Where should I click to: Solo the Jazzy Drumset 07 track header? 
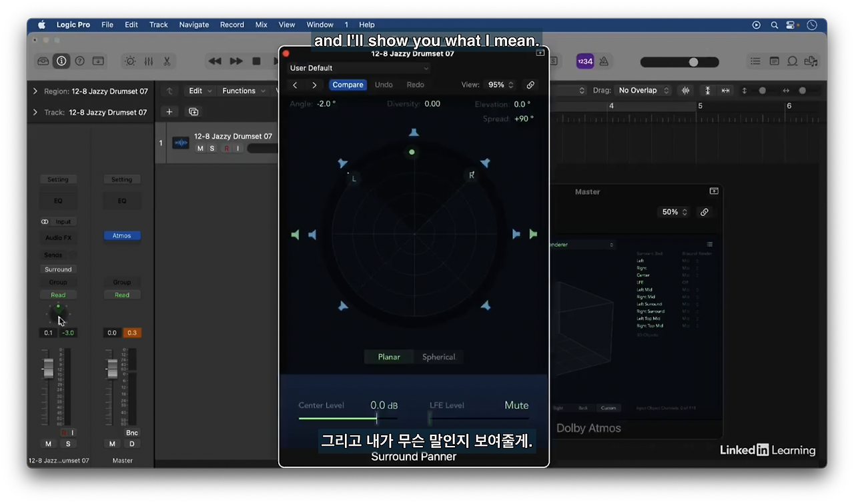coord(212,149)
